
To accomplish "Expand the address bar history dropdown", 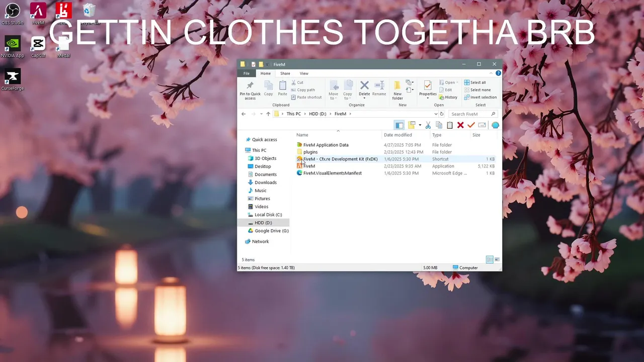I will (436, 114).
